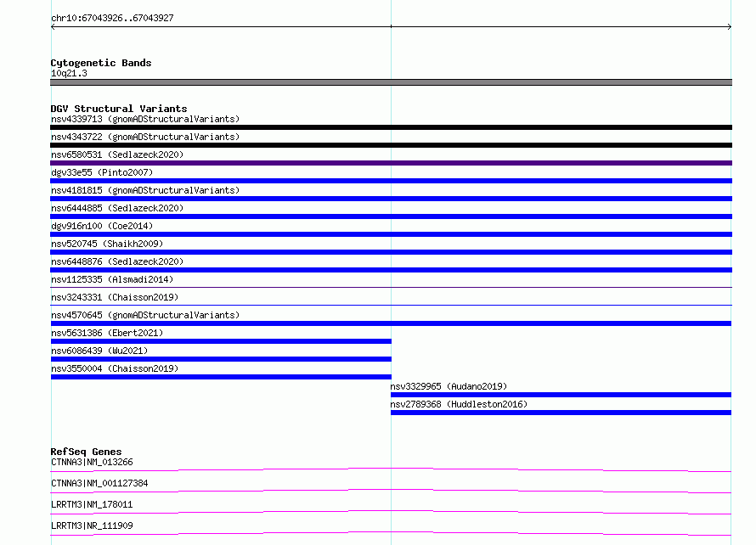Click the blue bar under dgv916n100
756x545 pixels.
(x=391, y=234)
